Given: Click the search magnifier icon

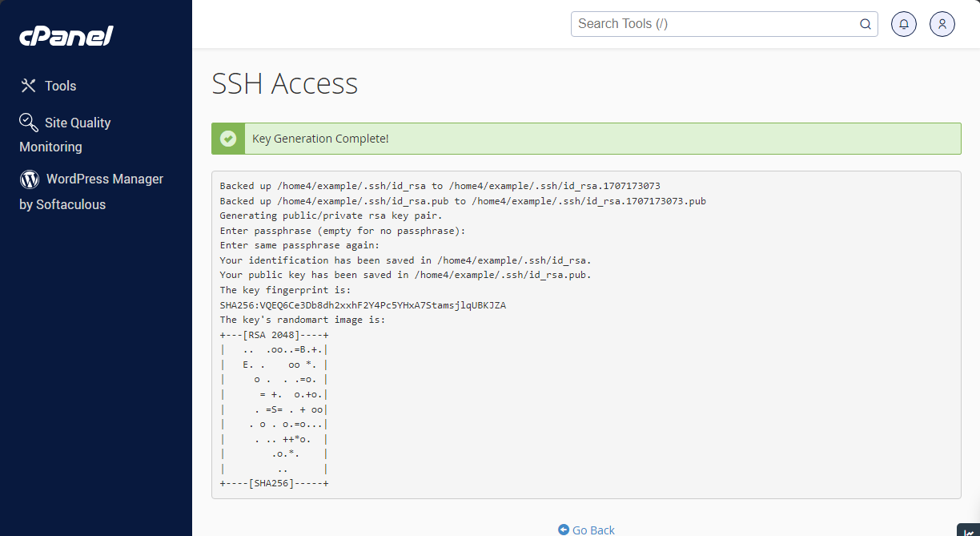Looking at the screenshot, I should tap(866, 24).
